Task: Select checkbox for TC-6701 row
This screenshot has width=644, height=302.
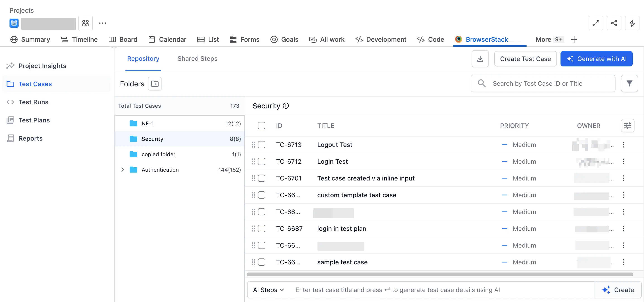Action: [x=262, y=178]
